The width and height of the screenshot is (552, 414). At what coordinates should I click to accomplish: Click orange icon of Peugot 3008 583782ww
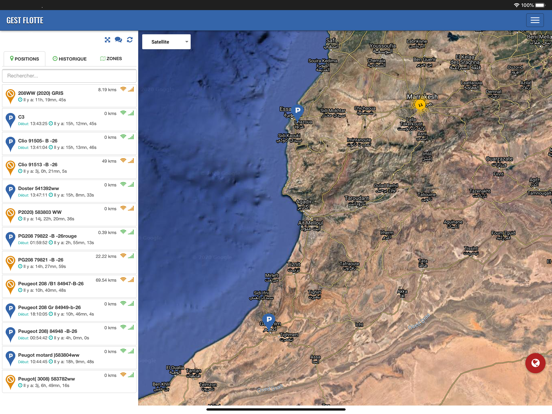[11, 382]
